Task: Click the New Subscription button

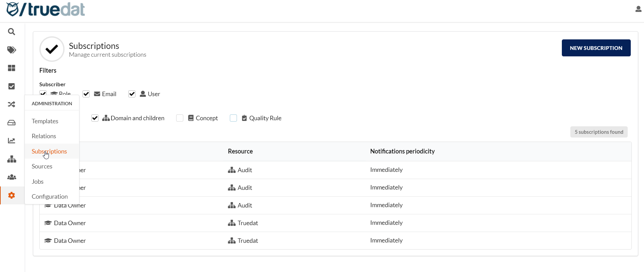Action: click(x=596, y=48)
